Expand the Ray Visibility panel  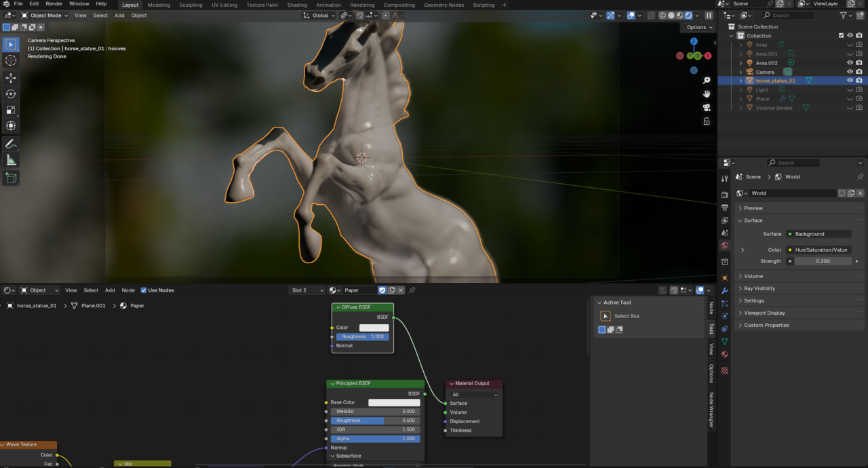[759, 288]
